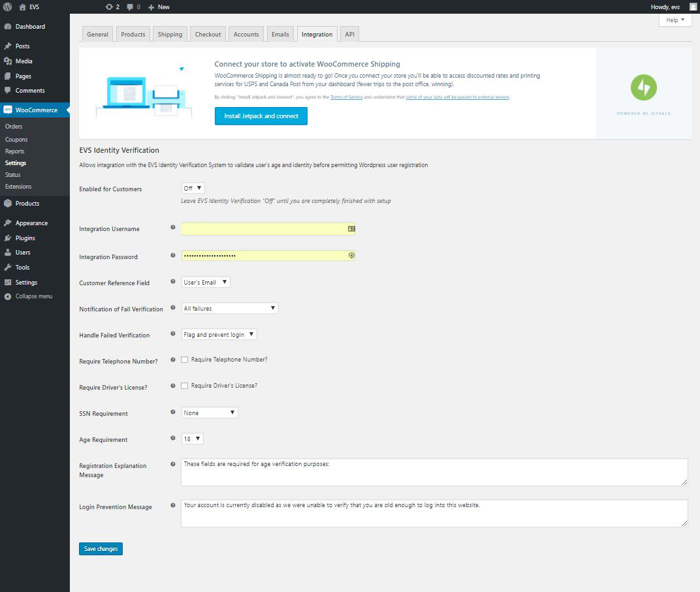Enable the Require Telephone Number checkbox
The image size is (700, 592).
(x=184, y=360)
